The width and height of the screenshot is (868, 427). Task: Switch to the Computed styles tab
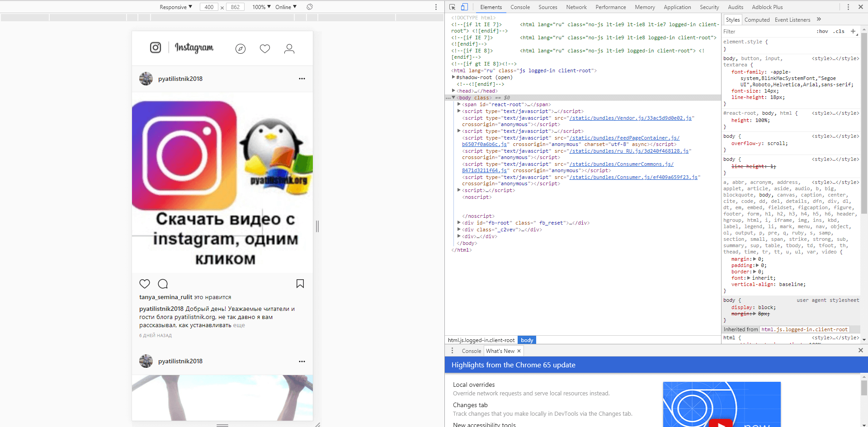tap(757, 20)
